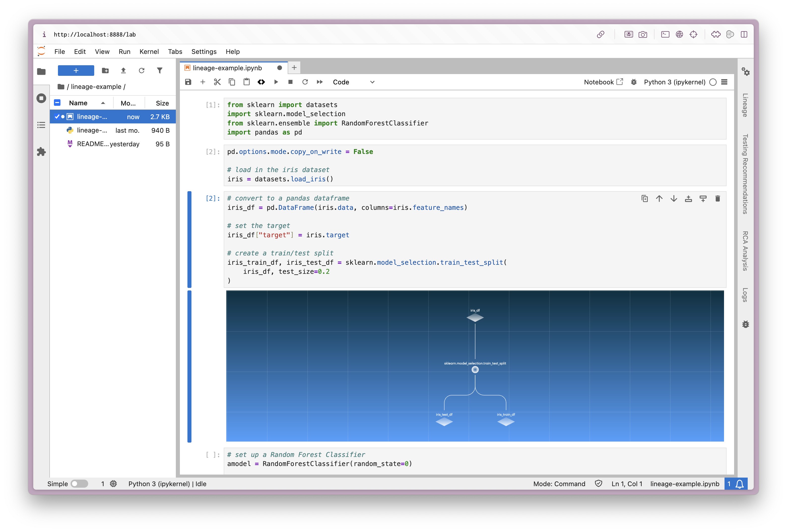Toggle the Simple mode switch
Screen dimensions: 787x532
(x=80, y=484)
